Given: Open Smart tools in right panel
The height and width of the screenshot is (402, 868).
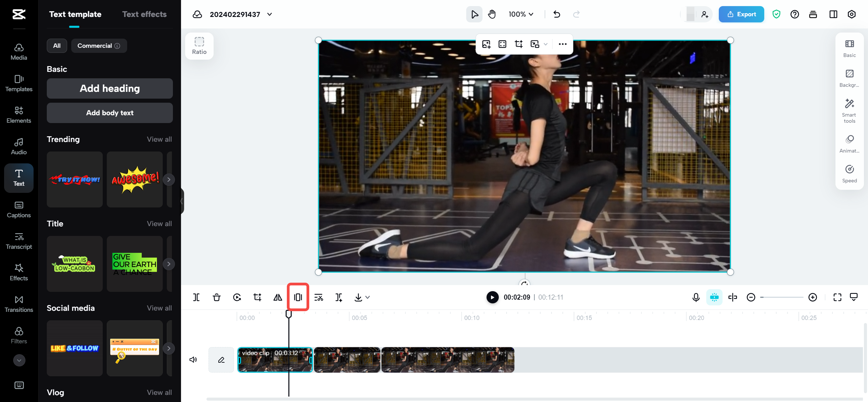Looking at the screenshot, I should click(x=849, y=110).
